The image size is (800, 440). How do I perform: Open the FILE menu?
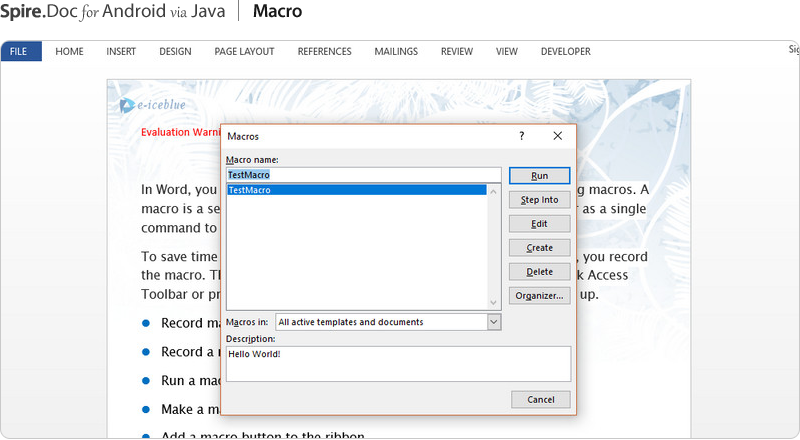[20, 52]
